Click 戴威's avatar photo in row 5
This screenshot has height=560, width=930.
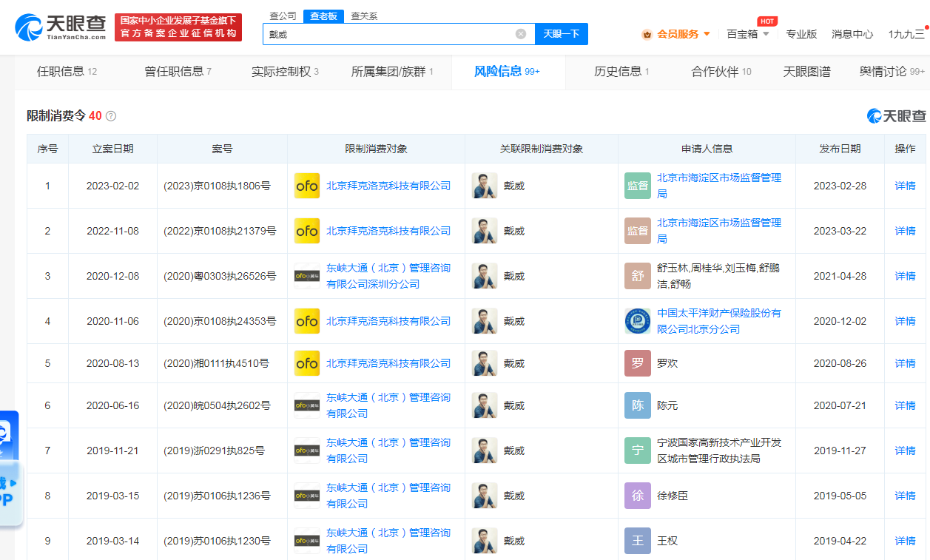(485, 363)
